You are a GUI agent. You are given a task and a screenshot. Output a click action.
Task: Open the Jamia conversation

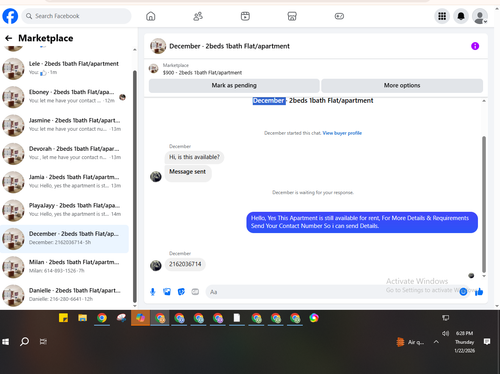[x=65, y=182]
